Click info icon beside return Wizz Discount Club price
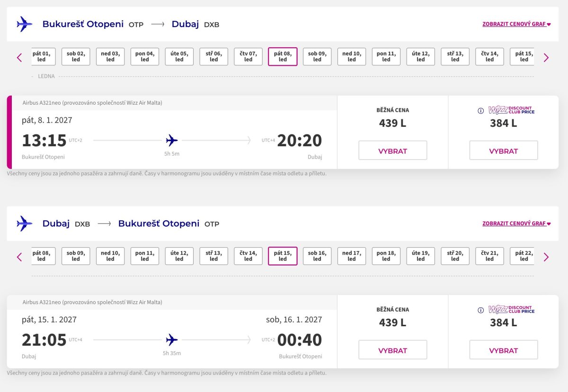 (480, 310)
